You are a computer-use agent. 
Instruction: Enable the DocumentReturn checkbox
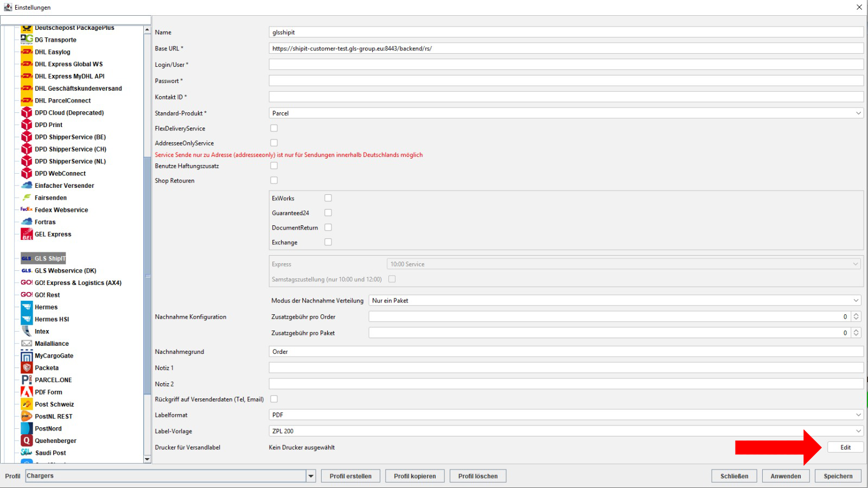(x=328, y=227)
